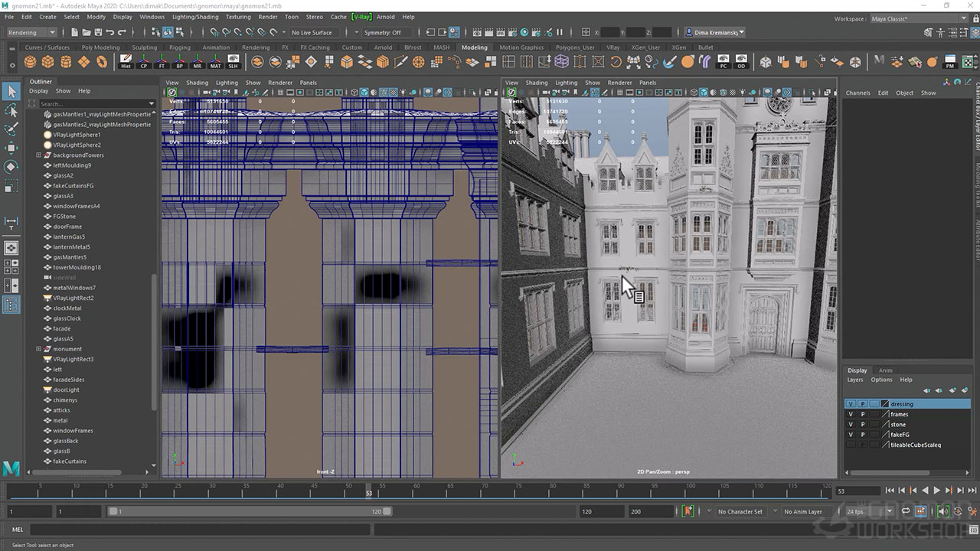Click the loop playback icon
The height and width of the screenshot is (551, 980).
click(905, 511)
